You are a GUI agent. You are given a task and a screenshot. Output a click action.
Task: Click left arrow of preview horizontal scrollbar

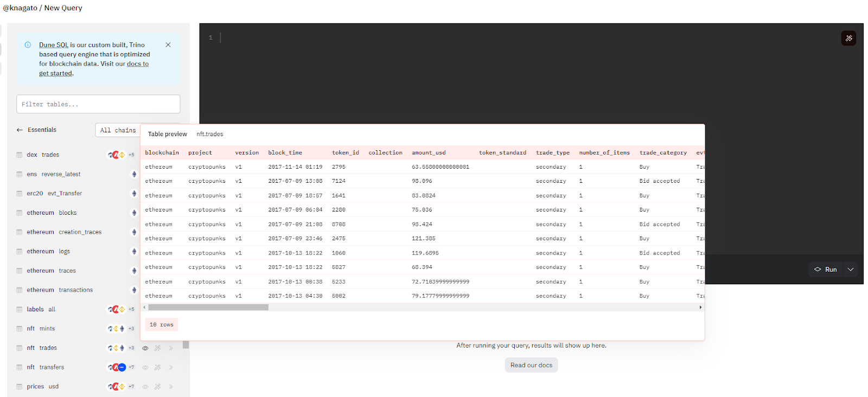click(x=144, y=308)
